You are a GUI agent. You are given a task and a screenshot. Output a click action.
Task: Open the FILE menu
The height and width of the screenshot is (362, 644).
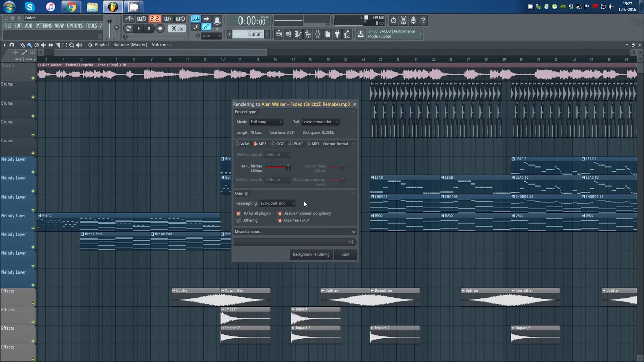tap(8, 26)
